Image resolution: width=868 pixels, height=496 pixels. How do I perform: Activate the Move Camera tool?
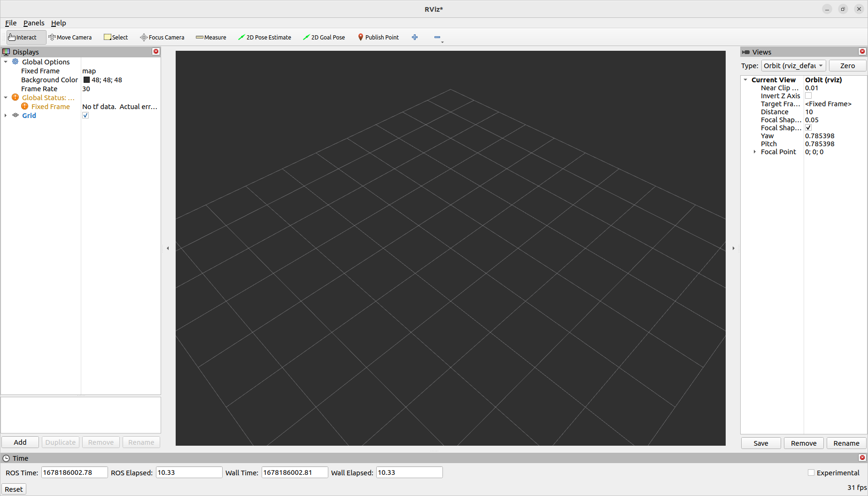(x=70, y=37)
